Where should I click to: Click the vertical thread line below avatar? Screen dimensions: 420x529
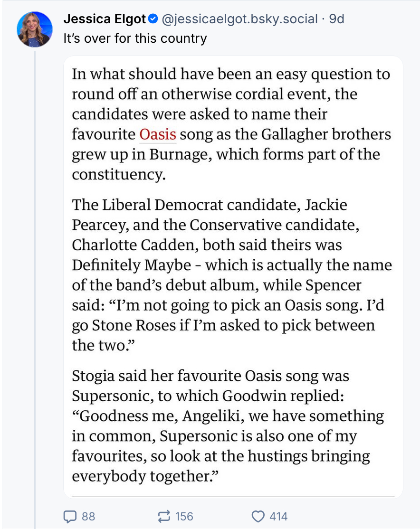pos(35,285)
